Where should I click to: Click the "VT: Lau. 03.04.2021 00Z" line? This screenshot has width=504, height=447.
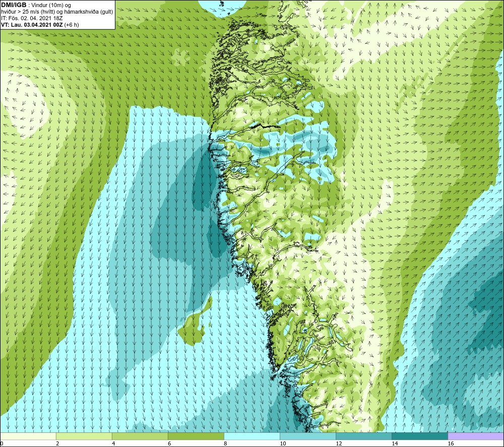(x=40, y=25)
